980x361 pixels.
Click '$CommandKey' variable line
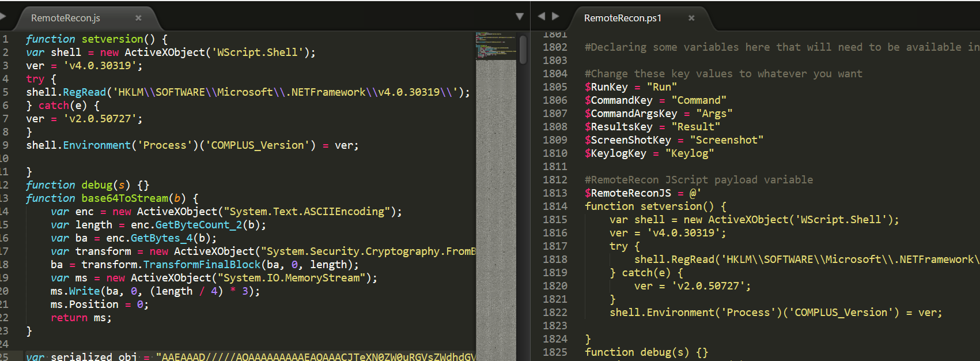[656, 100]
